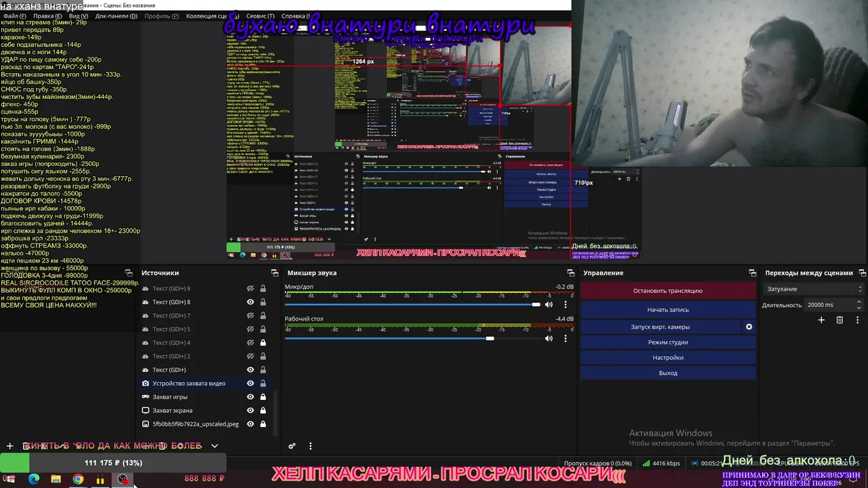868x488 pixels.
Task: Open the Windows Start menu
Action: (x=10, y=480)
